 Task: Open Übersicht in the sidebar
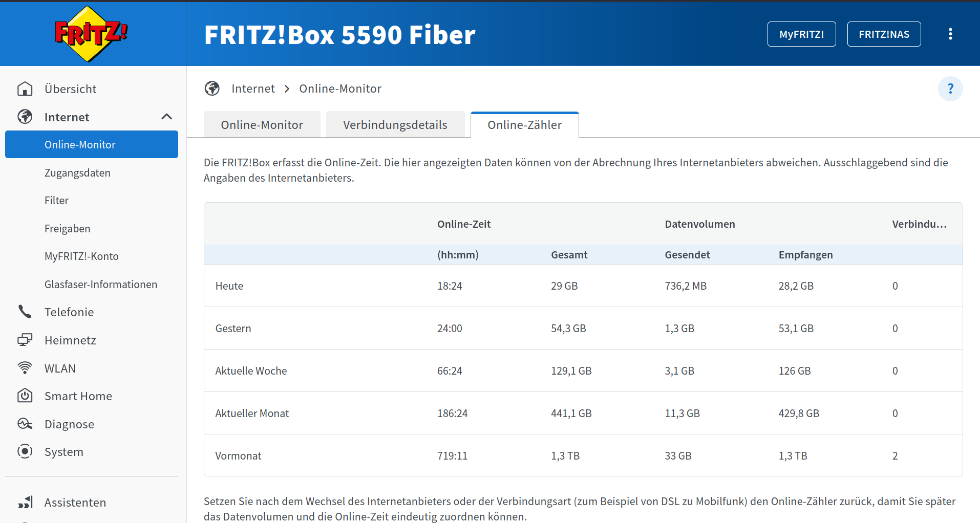[70, 89]
